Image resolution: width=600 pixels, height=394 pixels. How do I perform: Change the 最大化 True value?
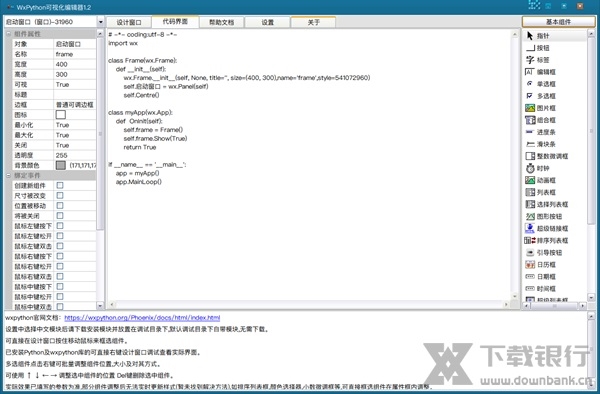click(75, 135)
